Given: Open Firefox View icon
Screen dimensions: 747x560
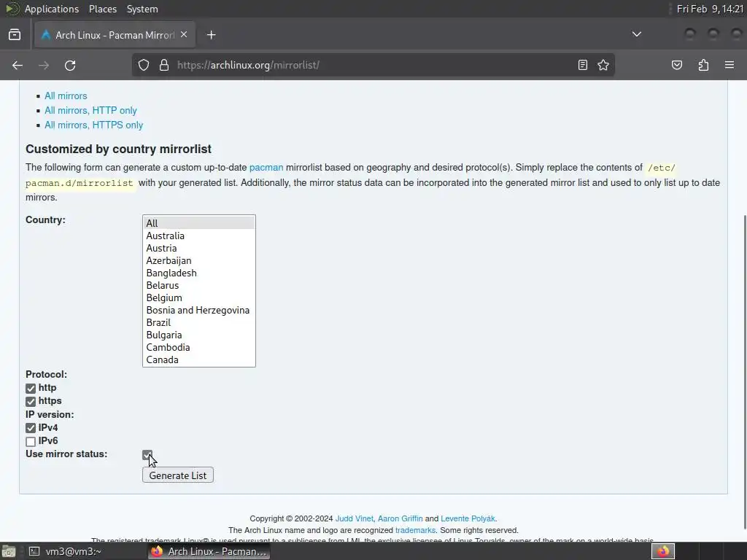Looking at the screenshot, I should [x=15, y=35].
